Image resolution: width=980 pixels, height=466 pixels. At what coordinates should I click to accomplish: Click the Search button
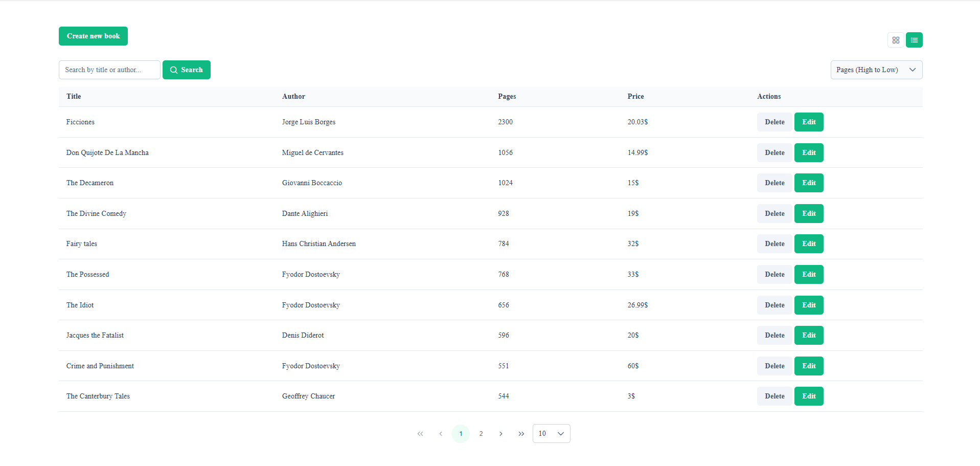pyautogui.click(x=187, y=70)
